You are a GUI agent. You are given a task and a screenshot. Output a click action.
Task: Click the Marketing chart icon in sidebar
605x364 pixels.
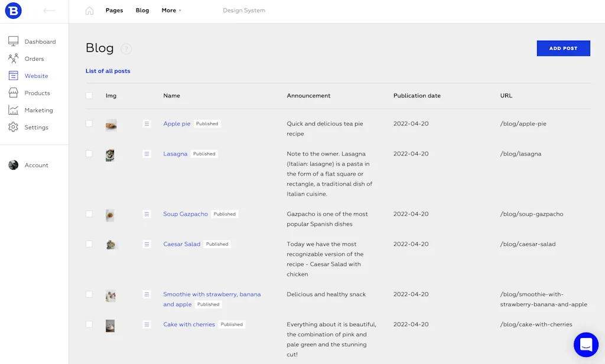tap(14, 110)
